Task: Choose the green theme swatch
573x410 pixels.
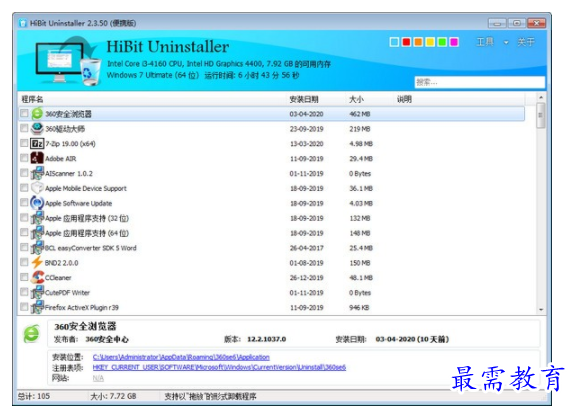Action: 442,42
